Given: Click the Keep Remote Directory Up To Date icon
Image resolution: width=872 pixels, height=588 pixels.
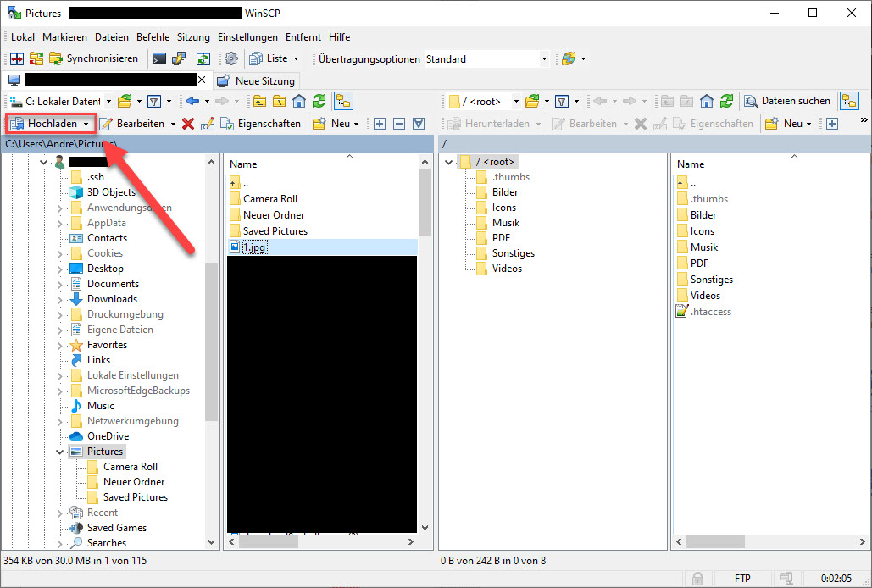Looking at the screenshot, I should tap(203, 58).
